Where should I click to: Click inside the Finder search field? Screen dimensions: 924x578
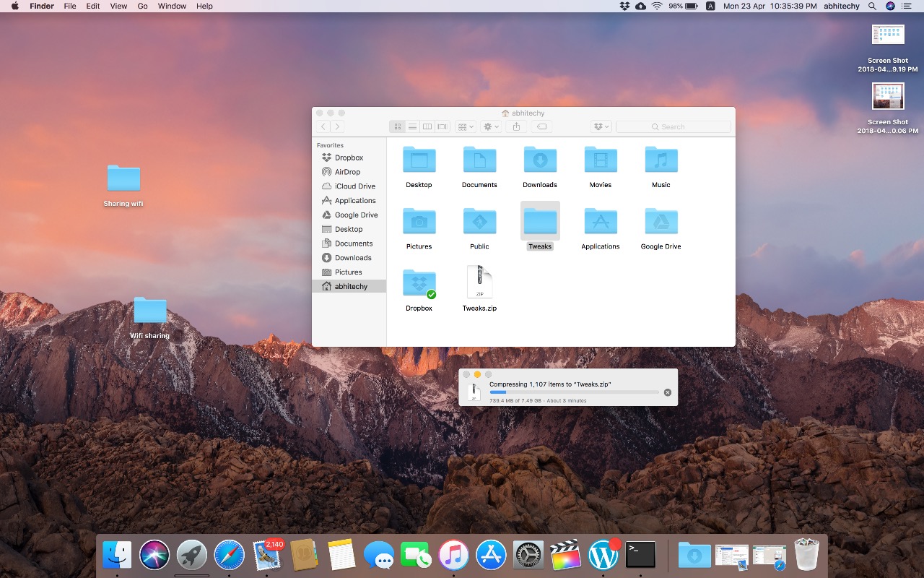coord(673,126)
